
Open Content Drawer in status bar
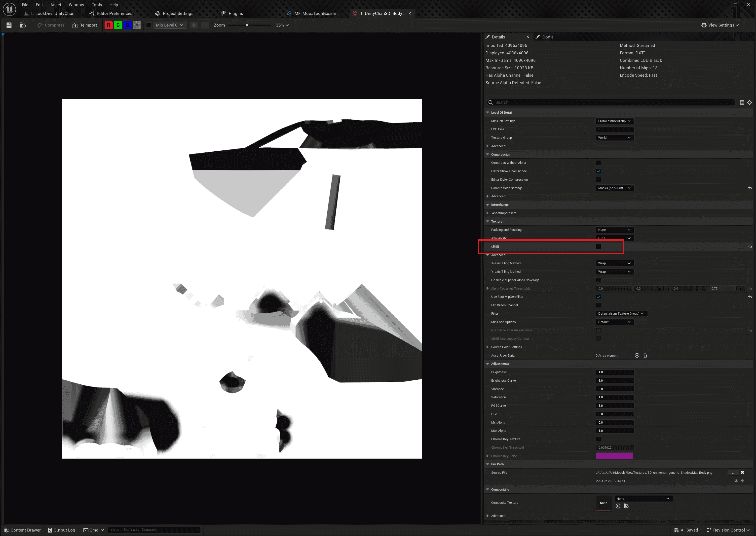[22, 530]
